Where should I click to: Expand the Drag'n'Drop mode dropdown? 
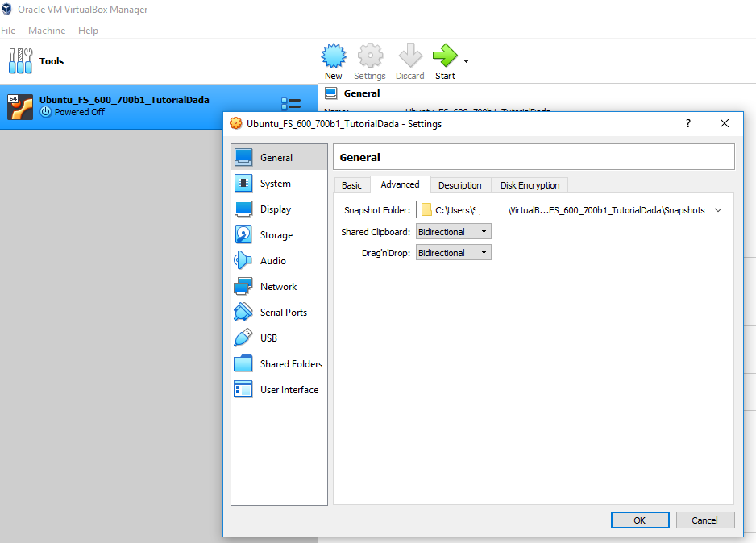click(453, 253)
